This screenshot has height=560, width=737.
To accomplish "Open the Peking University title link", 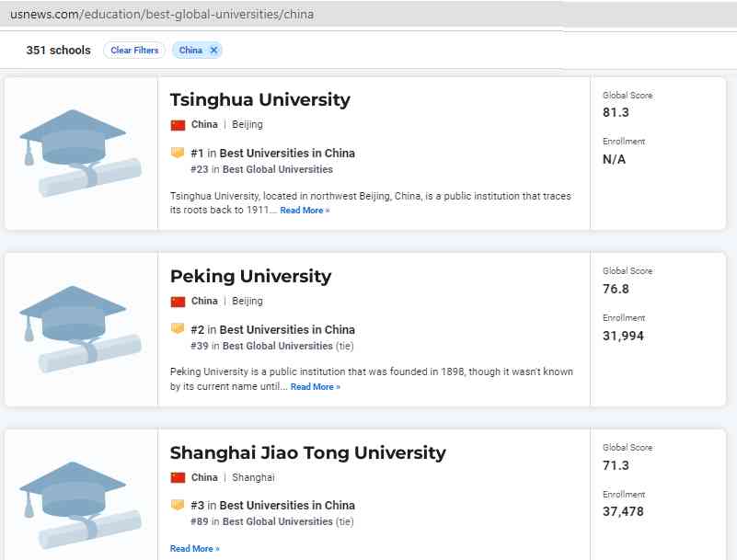I will 250,277.
